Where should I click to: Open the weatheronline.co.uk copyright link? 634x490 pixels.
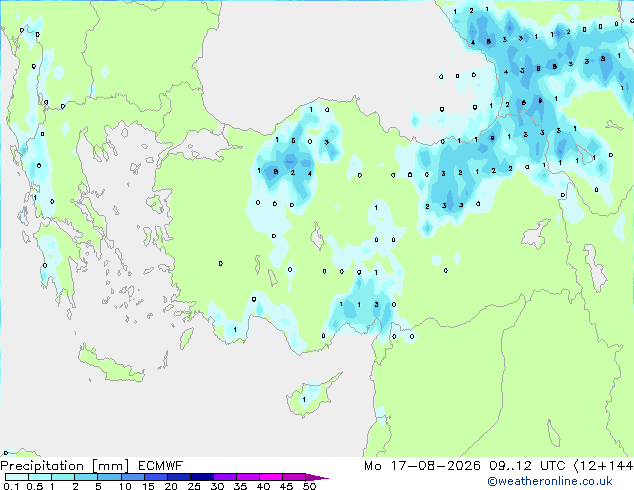pyautogui.click(x=550, y=481)
